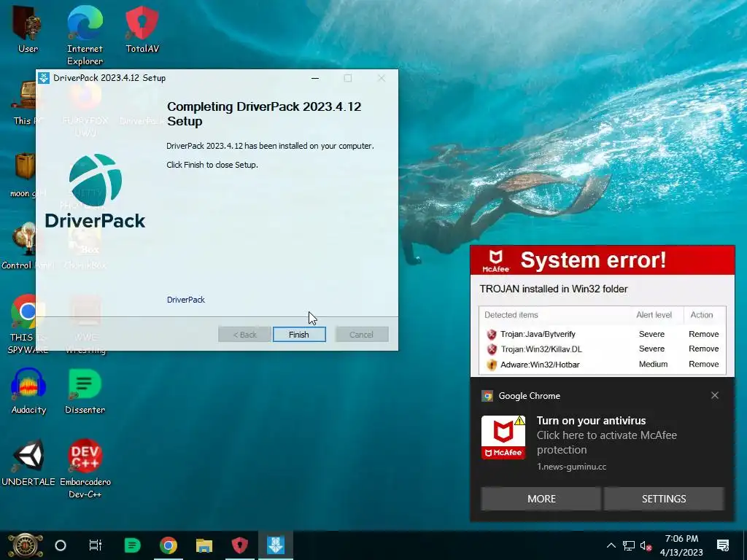Click the Turn on your antivirus heading

coord(591,421)
